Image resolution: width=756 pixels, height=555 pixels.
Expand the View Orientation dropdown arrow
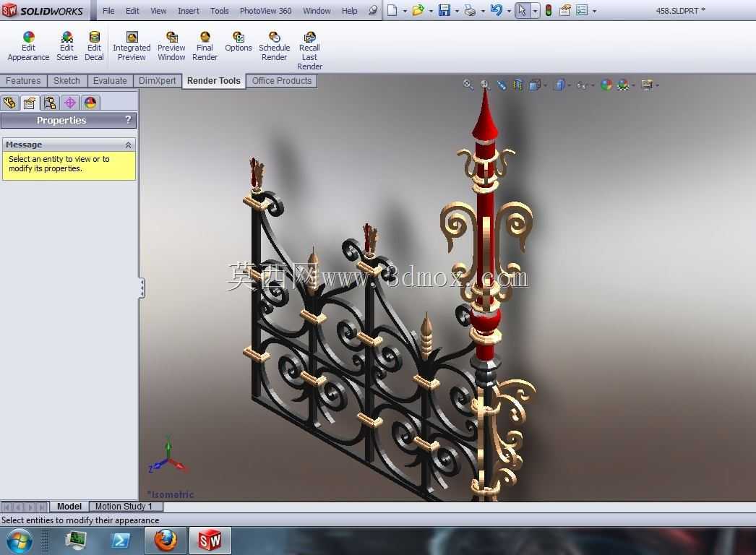coord(545,85)
